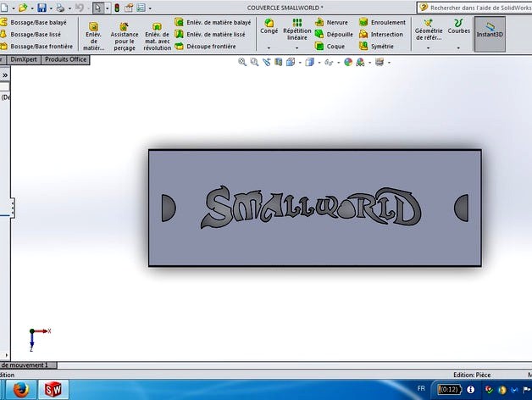Switch to the DimXpert tab
532x400 pixels.
point(24,60)
